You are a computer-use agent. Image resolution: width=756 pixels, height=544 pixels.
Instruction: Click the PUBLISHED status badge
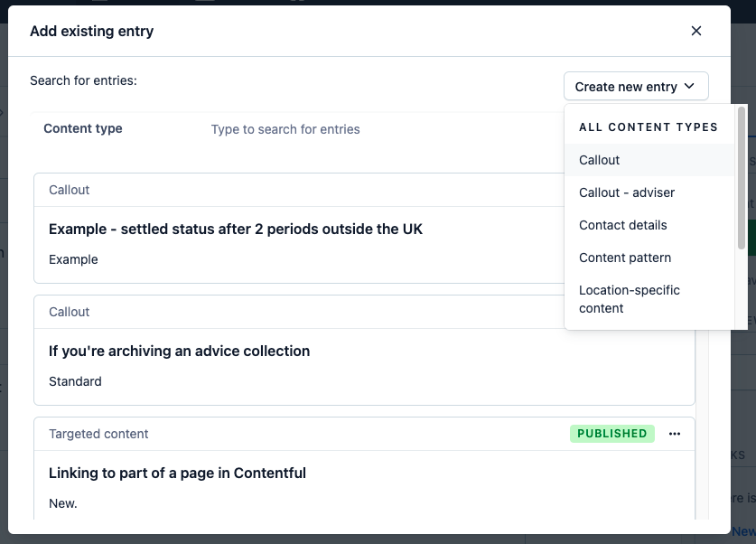[x=611, y=434]
